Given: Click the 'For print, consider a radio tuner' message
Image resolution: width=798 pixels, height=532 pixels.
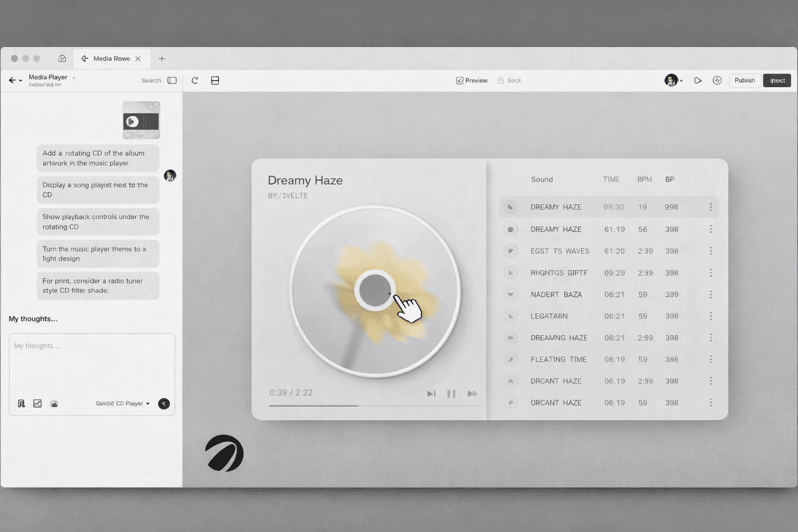Looking at the screenshot, I should point(98,285).
